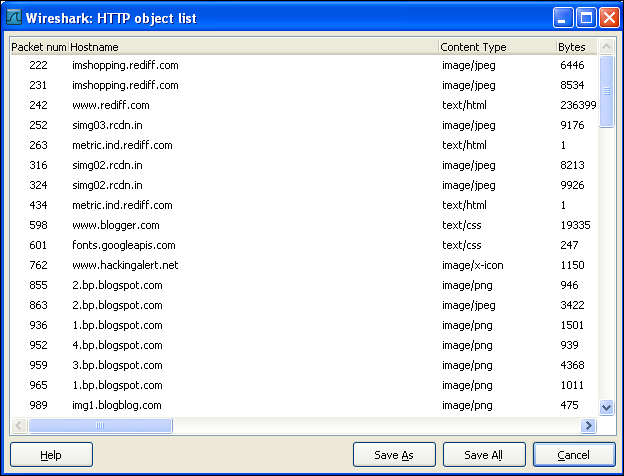The image size is (624, 476).
Task: Select packet 263 metric.ind.rediff.com row
Action: tap(304, 145)
